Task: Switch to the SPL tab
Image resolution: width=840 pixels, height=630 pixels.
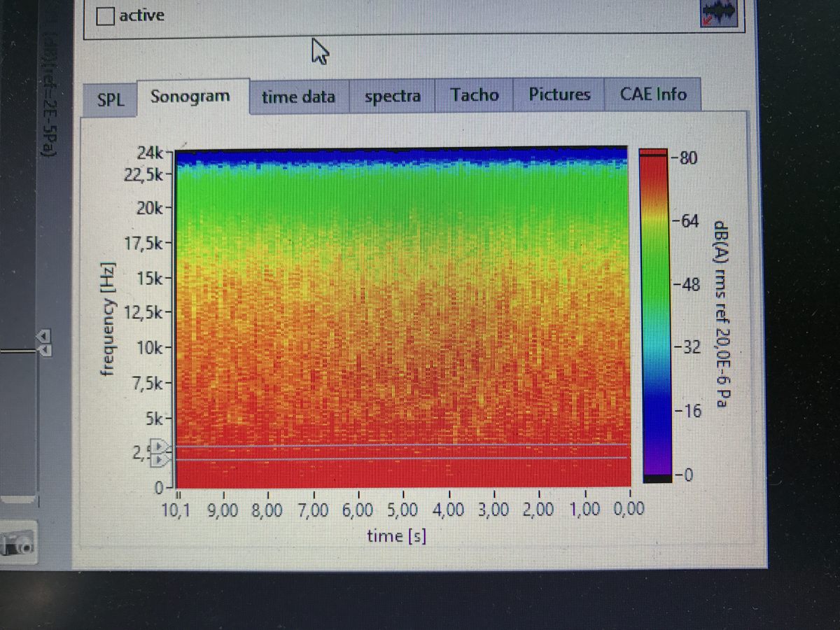Action: pos(110,99)
